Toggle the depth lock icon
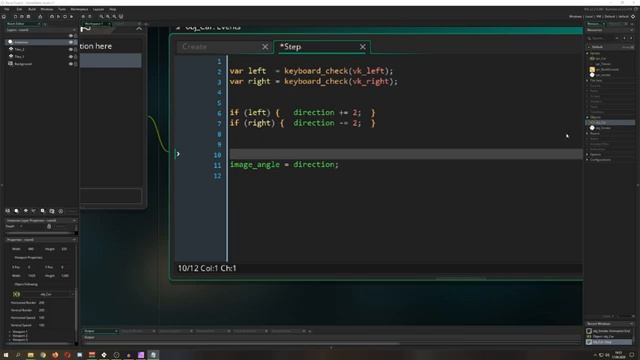The width and height of the screenshot is (640, 360). pyautogui.click(x=49, y=227)
